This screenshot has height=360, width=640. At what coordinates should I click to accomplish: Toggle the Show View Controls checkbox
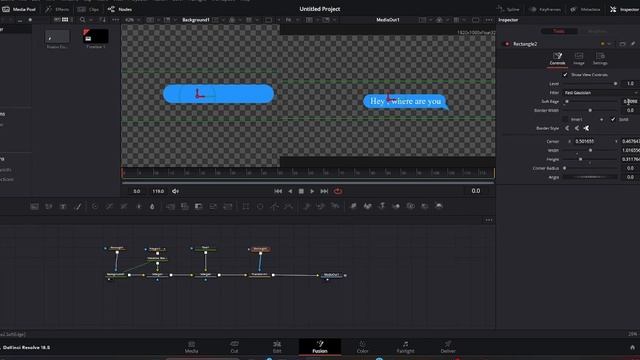point(565,75)
